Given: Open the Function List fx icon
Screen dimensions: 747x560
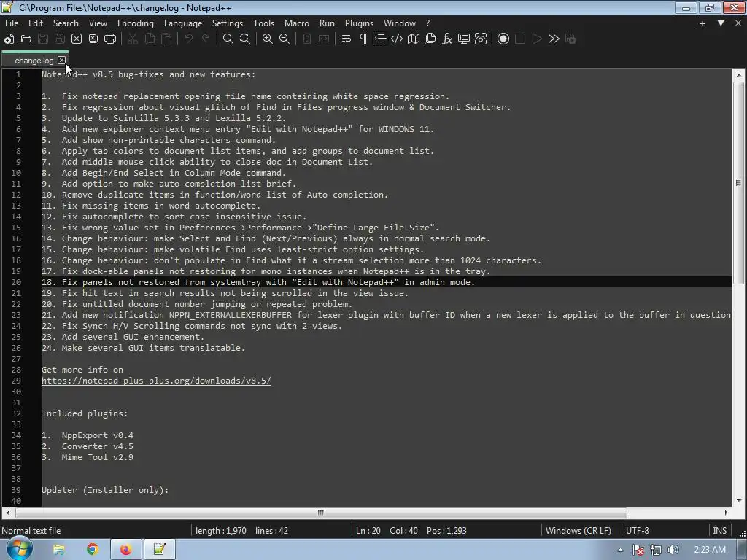Looking at the screenshot, I should (x=447, y=39).
